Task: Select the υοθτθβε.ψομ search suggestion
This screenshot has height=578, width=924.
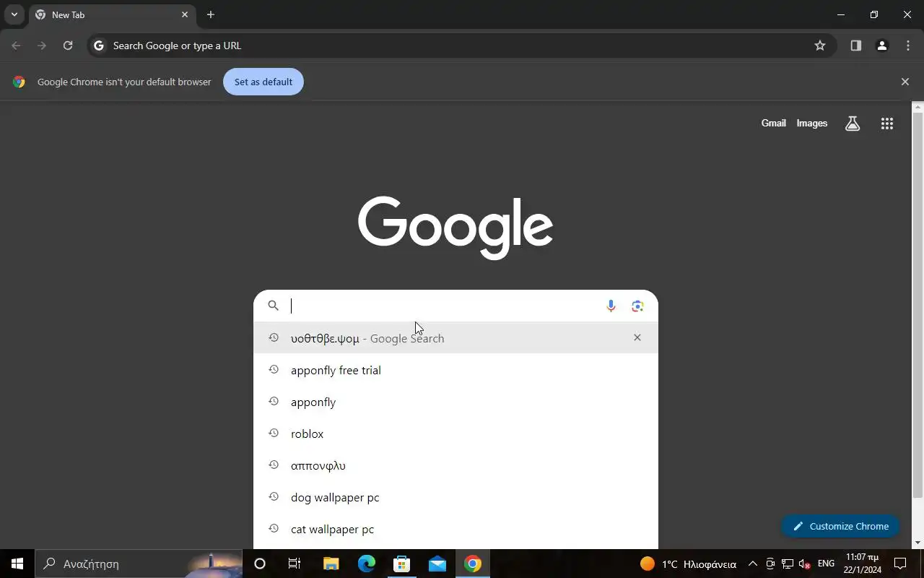Action: click(x=456, y=338)
